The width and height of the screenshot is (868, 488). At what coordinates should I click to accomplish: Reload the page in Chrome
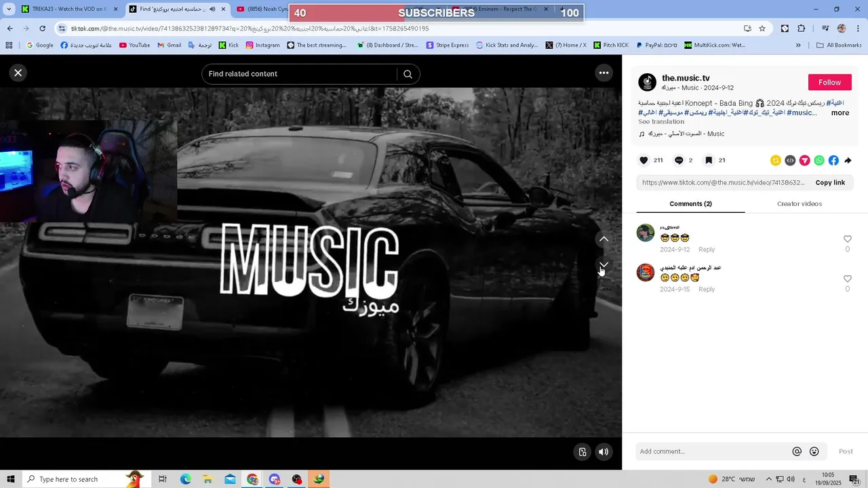click(x=42, y=28)
